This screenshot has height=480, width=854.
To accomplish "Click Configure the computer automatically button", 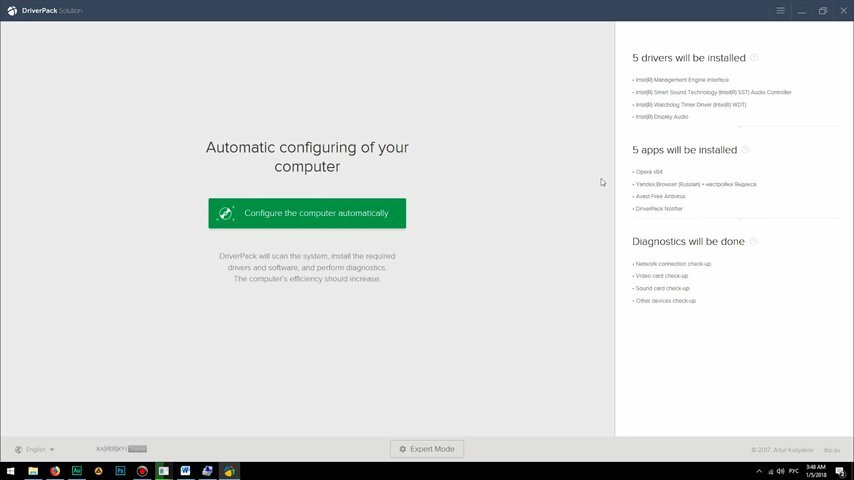I will 307,213.
